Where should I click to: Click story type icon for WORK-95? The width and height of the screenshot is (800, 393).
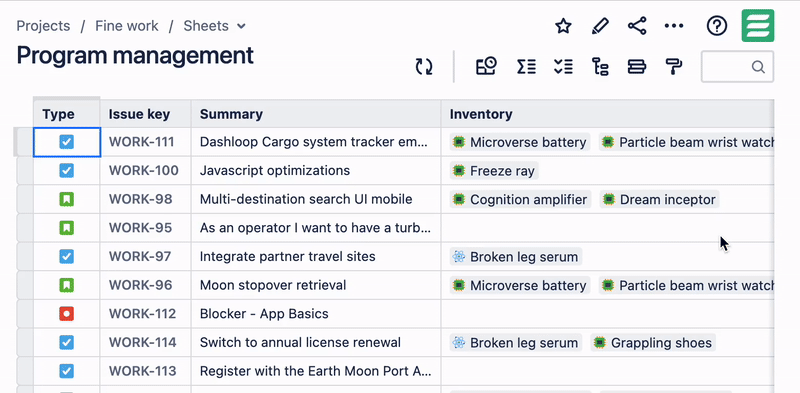(x=66, y=228)
